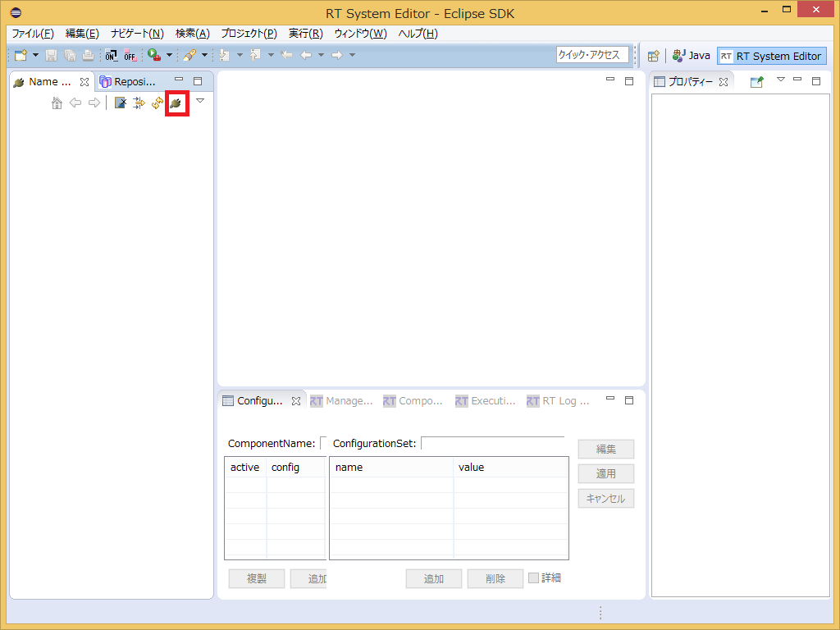Switch to the Compo... tab
The image size is (840, 630).
pos(413,400)
